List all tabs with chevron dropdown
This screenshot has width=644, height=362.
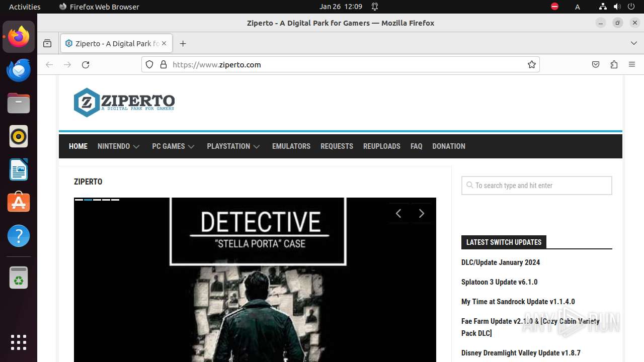pos(634,43)
